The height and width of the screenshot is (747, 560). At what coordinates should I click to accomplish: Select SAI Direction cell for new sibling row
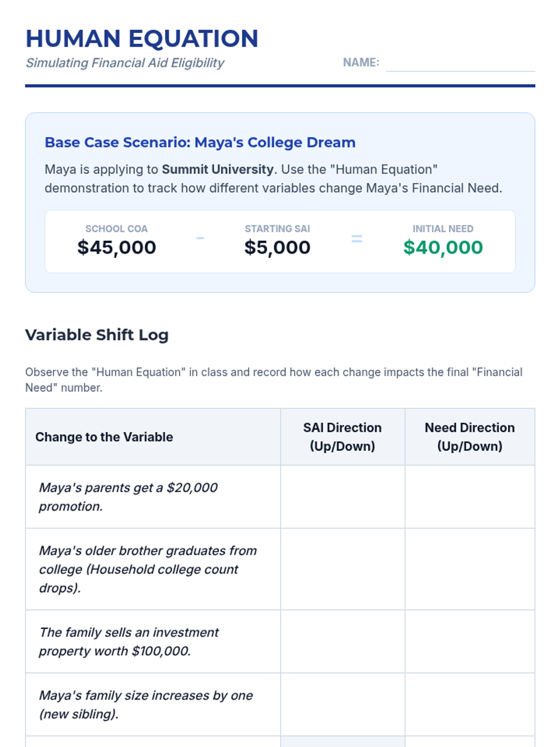(343, 705)
